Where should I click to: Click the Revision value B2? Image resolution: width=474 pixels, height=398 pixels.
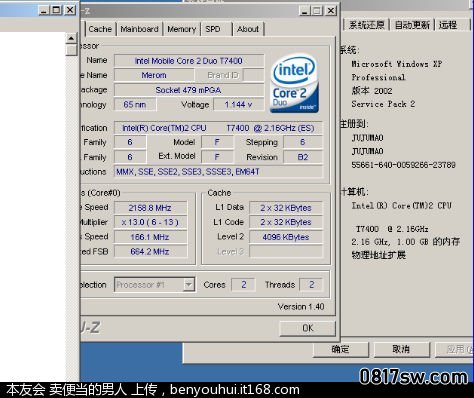303,157
